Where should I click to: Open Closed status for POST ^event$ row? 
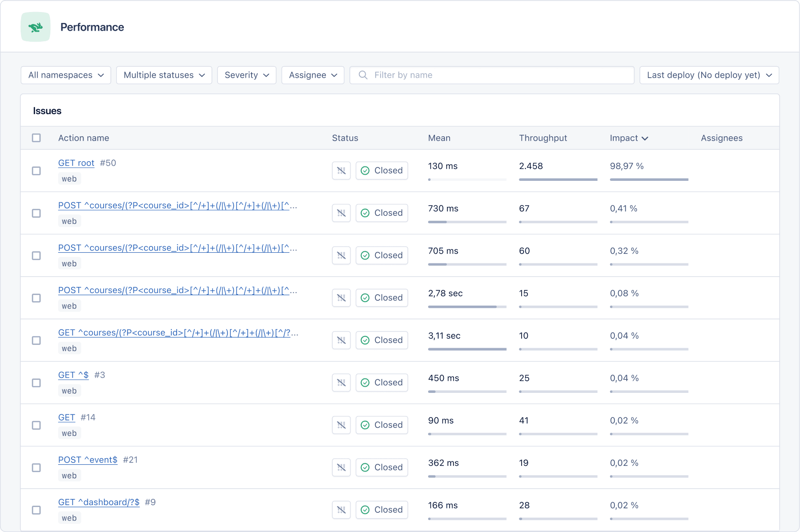(x=382, y=467)
